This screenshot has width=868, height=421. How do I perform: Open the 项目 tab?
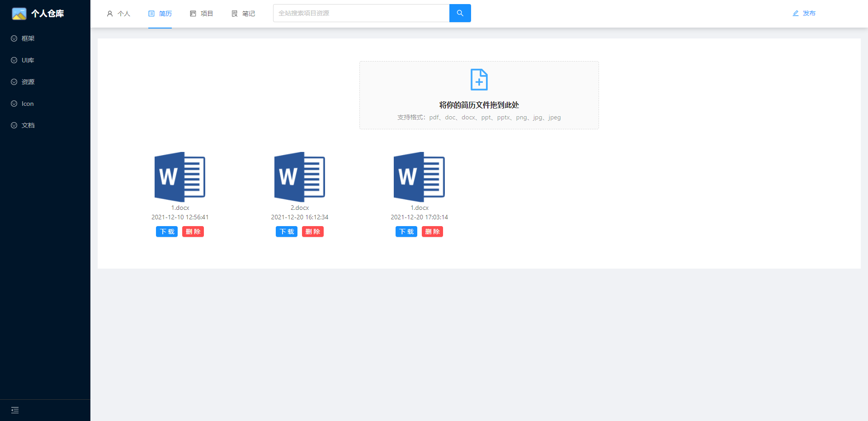coord(202,14)
